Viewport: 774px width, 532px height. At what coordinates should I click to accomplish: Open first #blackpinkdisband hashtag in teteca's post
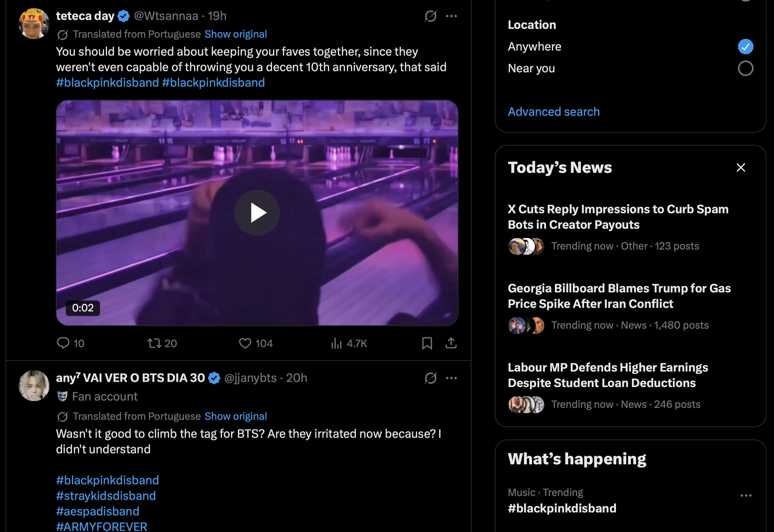coord(107,82)
